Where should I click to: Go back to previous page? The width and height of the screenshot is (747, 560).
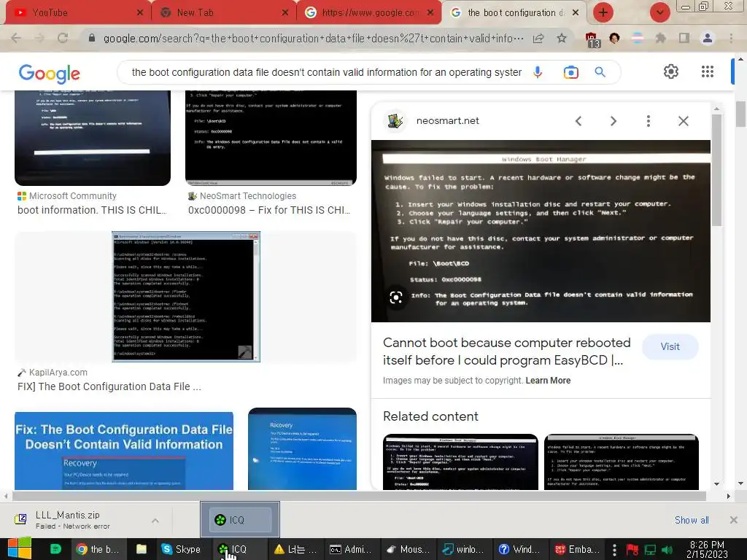[x=16, y=38]
